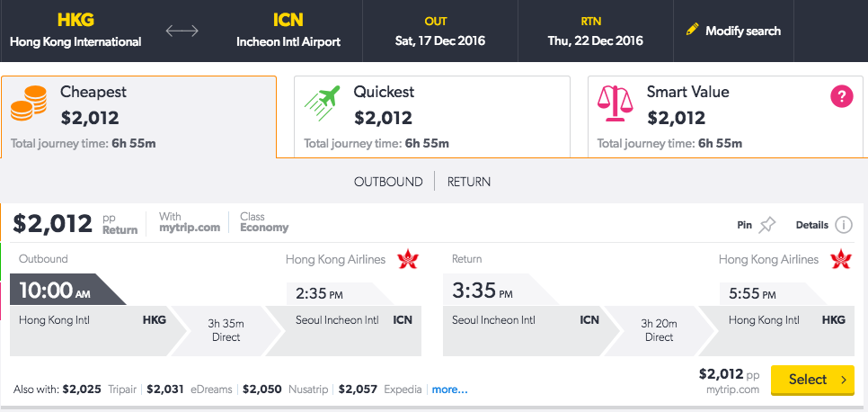
Task: Swap airports using the double arrow icon
Action: click(182, 31)
